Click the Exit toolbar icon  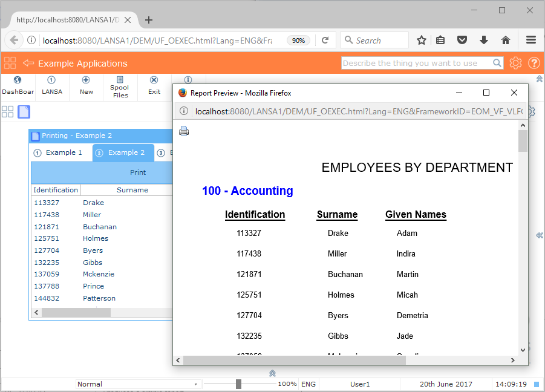[154, 86]
